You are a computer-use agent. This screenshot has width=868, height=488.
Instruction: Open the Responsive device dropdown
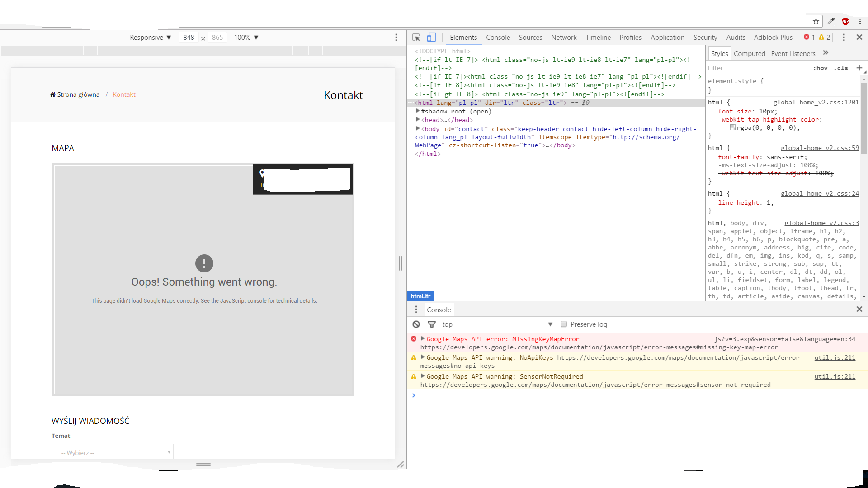[150, 38]
